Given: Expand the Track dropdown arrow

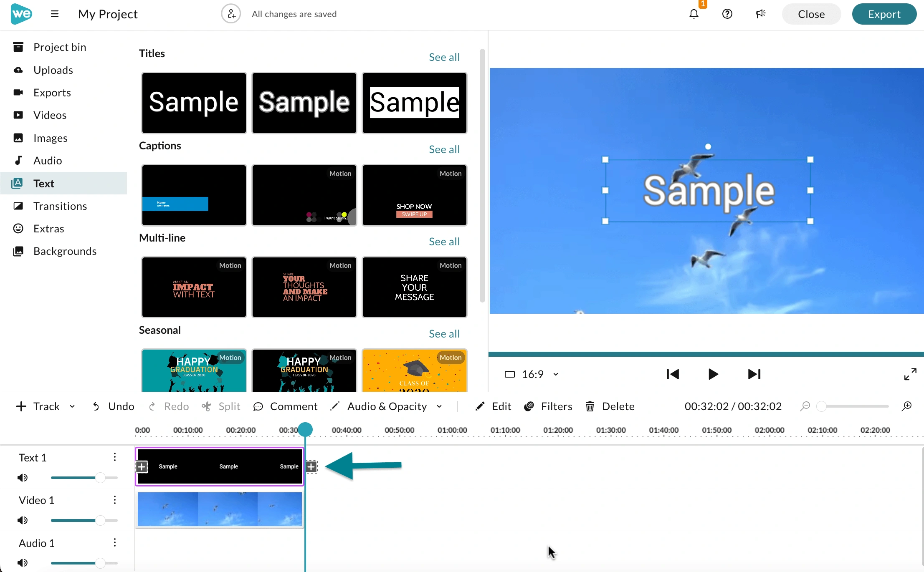Looking at the screenshot, I should (72, 406).
